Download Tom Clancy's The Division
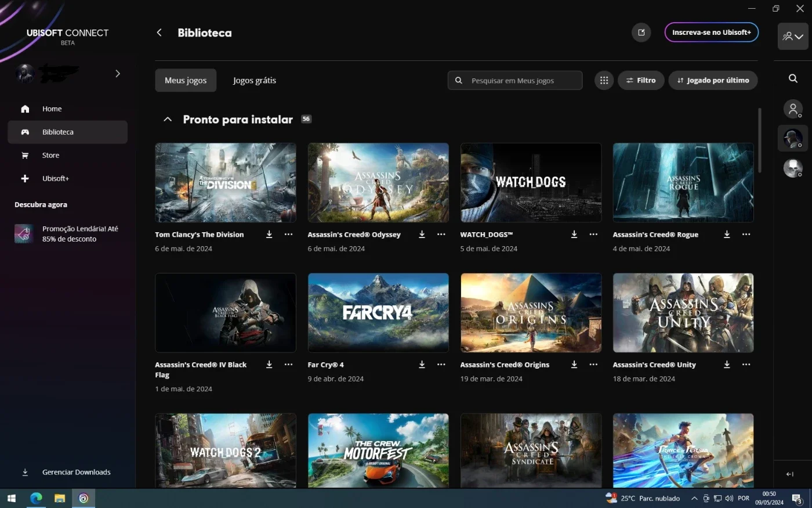This screenshot has width=812, height=508. coord(269,235)
